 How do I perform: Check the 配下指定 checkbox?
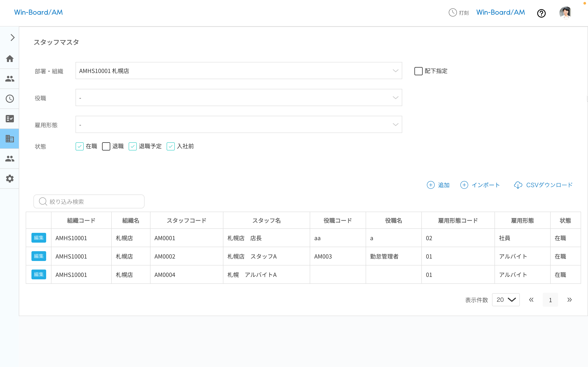click(418, 71)
